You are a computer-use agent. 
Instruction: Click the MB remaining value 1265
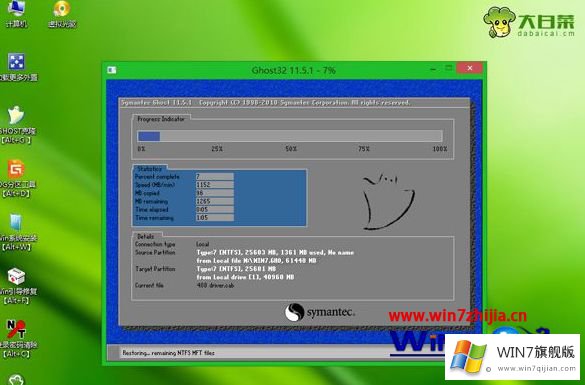(215, 201)
